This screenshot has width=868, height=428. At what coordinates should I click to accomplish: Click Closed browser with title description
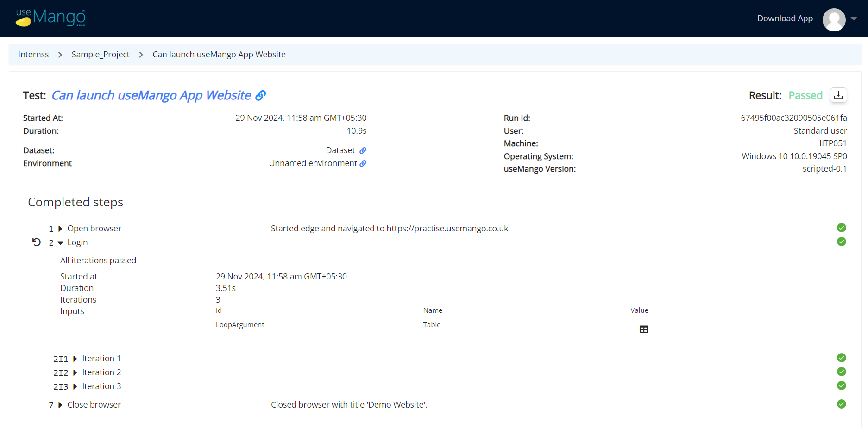click(x=349, y=405)
